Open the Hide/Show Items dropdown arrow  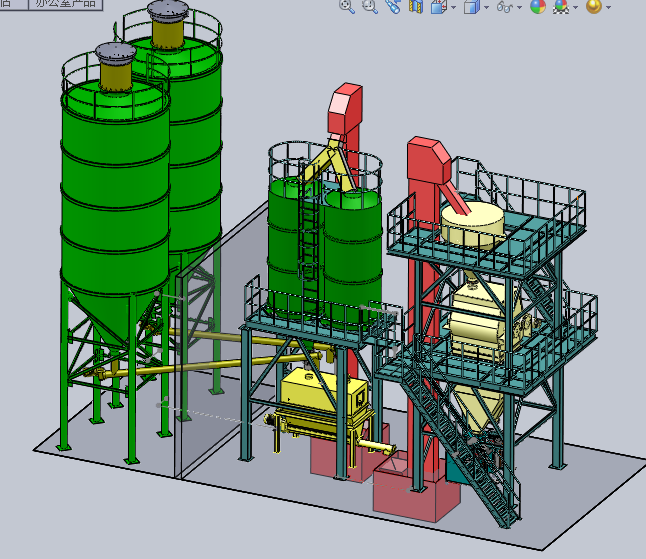(x=520, y=7)
